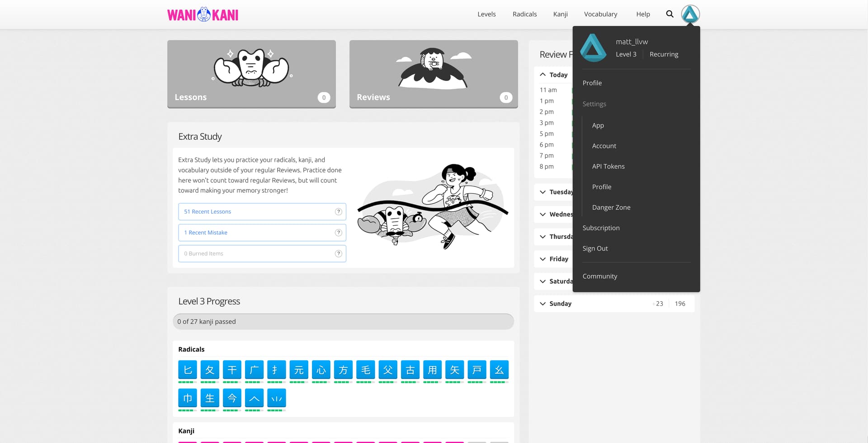Open App settings from user menu

pos(598,125)
